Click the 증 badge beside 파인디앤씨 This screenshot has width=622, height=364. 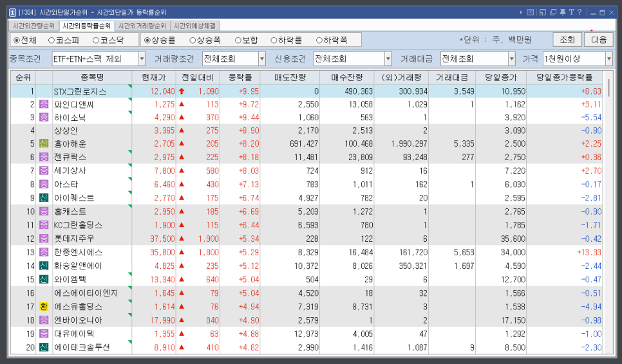(x=44, y=104)
